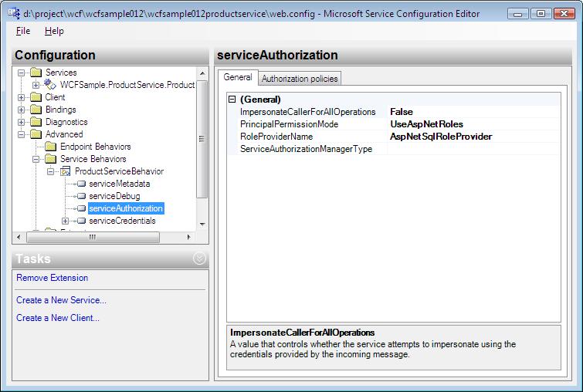
Task: Click the tree vertical scrollbar thumb
Action: [x=202, y=140]
